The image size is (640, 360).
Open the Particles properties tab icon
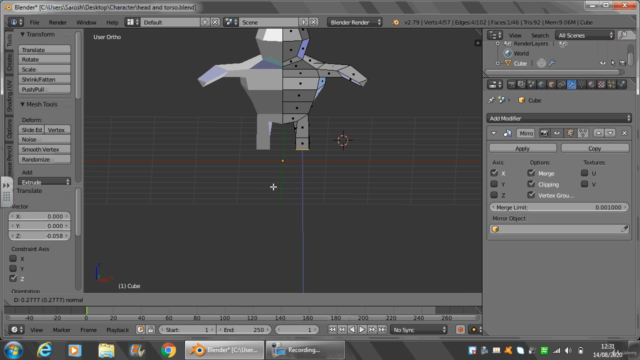[611, 84]
